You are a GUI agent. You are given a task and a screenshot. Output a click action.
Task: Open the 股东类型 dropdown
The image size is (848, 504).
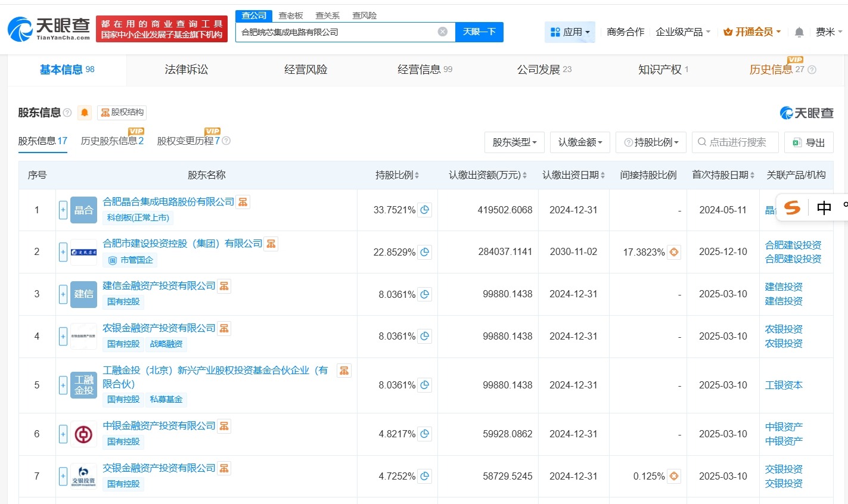514,142
